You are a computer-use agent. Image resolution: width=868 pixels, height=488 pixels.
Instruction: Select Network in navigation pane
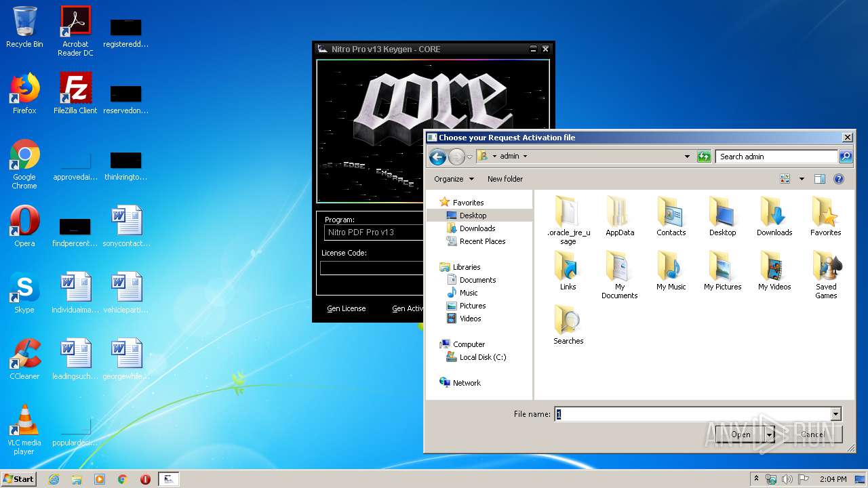coord(460,383)
